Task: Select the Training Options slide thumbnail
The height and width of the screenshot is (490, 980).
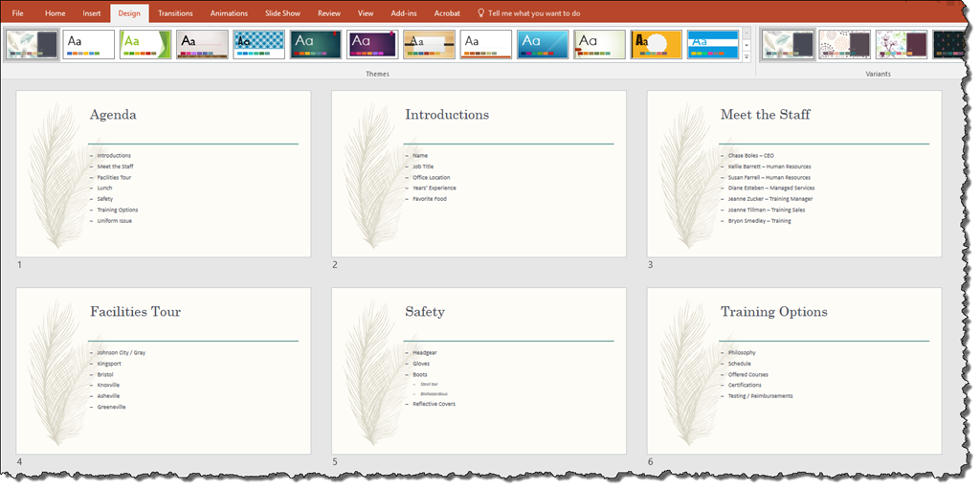Action: (x=793, y=370)
